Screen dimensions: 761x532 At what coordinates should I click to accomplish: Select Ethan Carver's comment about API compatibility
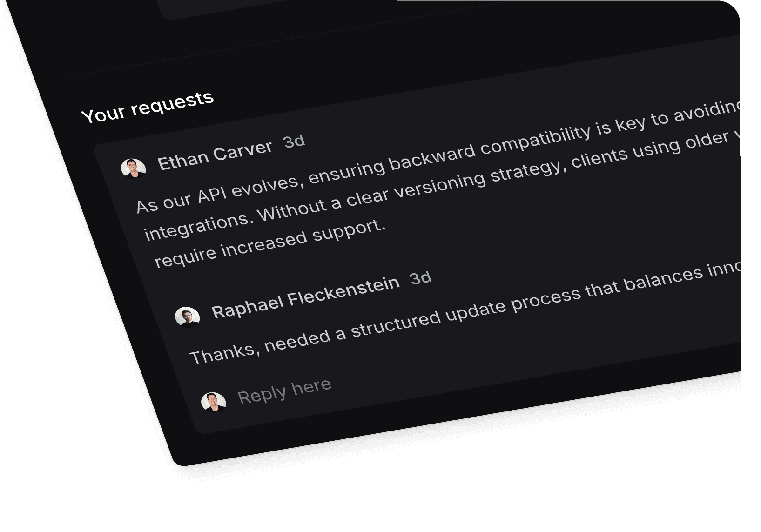click(x=326, y=205)
